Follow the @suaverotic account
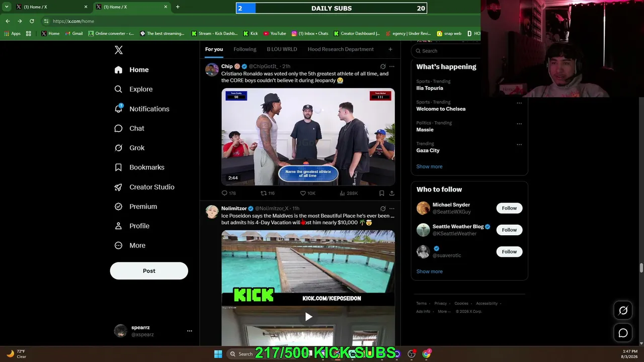 [509, 251]
